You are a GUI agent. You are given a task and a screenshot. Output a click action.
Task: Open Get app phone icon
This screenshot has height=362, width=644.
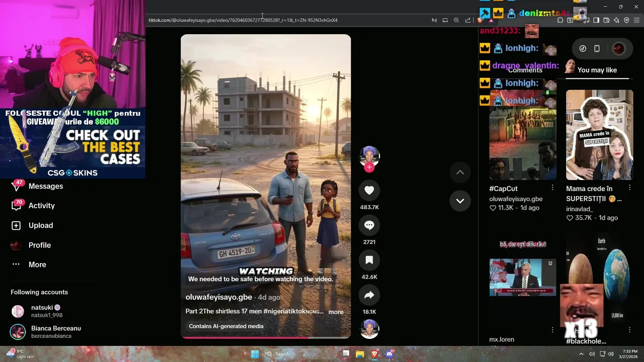pyautogui.click(x=597, y=49)
